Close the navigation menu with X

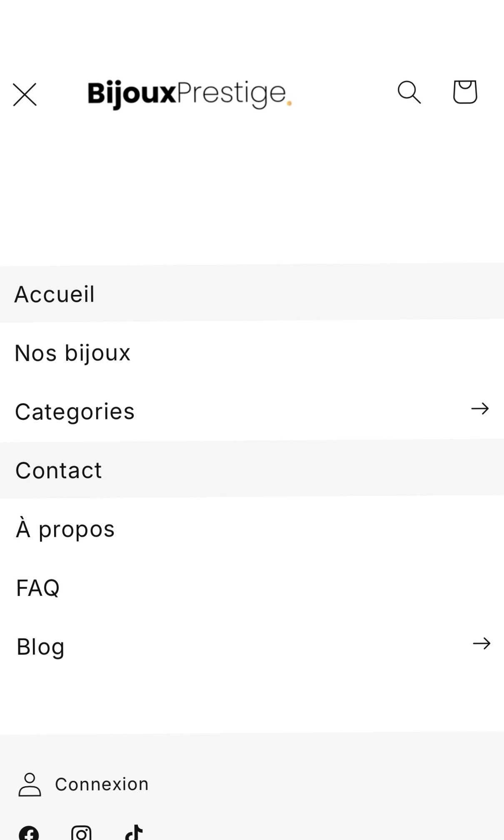pos(25,95)
